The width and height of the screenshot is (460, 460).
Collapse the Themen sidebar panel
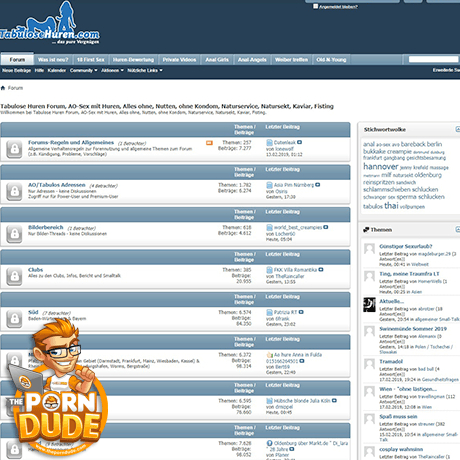pos(458,229)
